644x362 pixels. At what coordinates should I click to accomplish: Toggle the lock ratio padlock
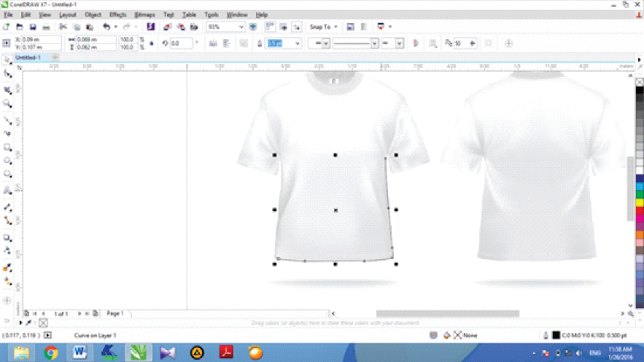tap(152, 43)
